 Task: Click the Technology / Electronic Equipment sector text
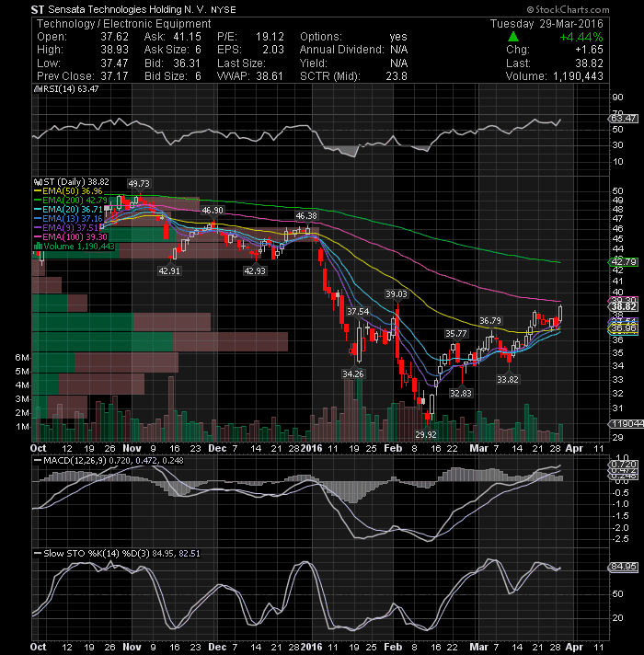tap(123, 24)
